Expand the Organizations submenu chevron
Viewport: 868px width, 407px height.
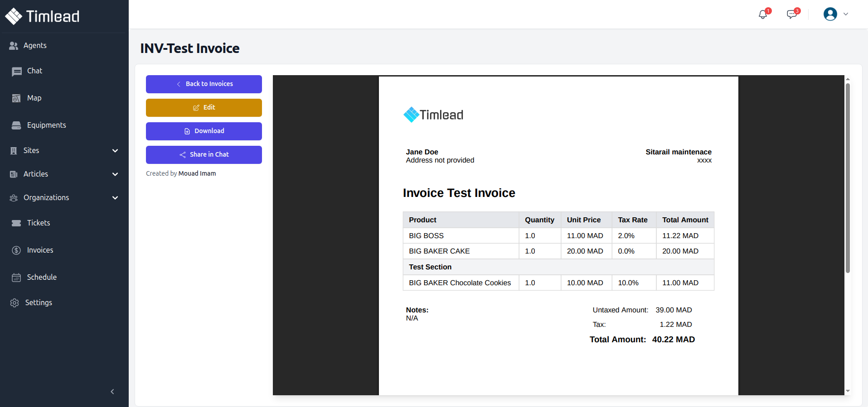pos(115,198)
